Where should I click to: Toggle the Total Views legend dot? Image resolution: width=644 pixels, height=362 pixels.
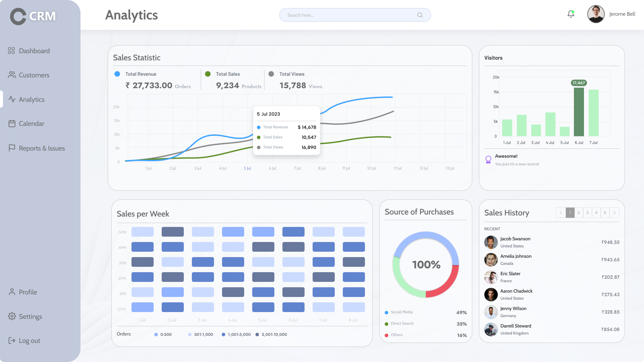[272, 73]
